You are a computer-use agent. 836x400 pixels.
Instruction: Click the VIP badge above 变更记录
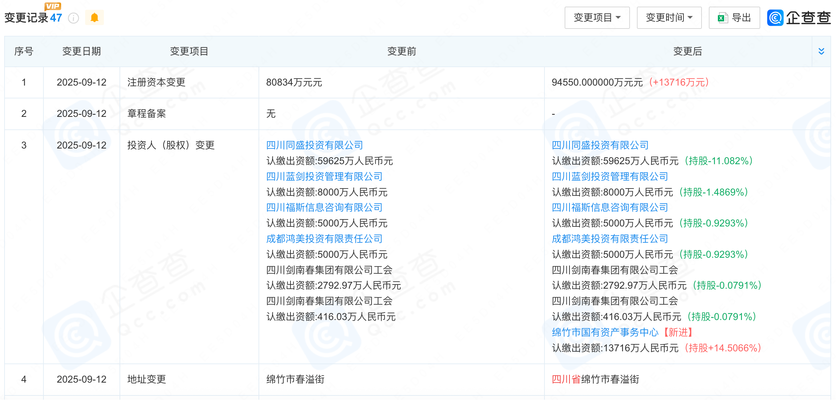click(x=53, y=6)
